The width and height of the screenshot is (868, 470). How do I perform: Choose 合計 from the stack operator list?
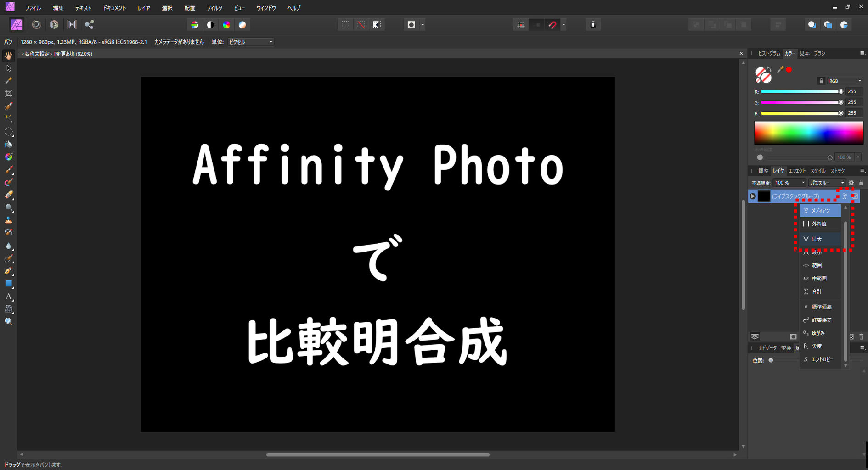(x=820, y=291)
